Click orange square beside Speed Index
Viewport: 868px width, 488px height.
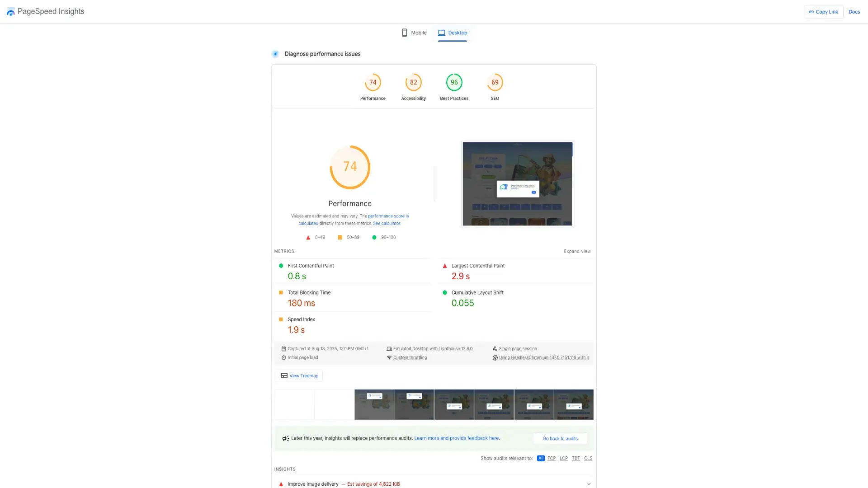(281, 319)
